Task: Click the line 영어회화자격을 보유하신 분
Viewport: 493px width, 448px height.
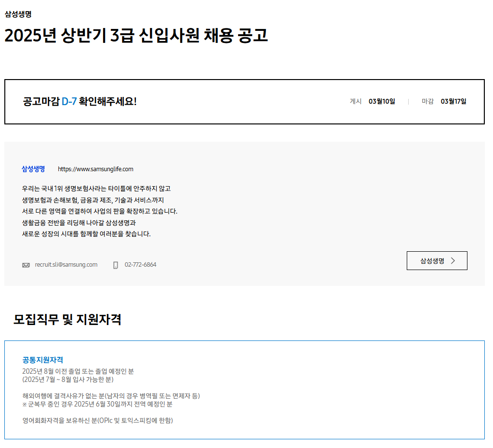Action: [97, 421]
